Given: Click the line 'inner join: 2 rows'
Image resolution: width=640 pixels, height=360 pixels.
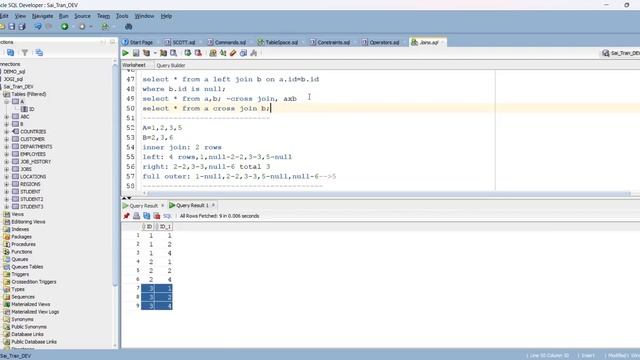Looking at the screenshot, I should coord(182,147).
